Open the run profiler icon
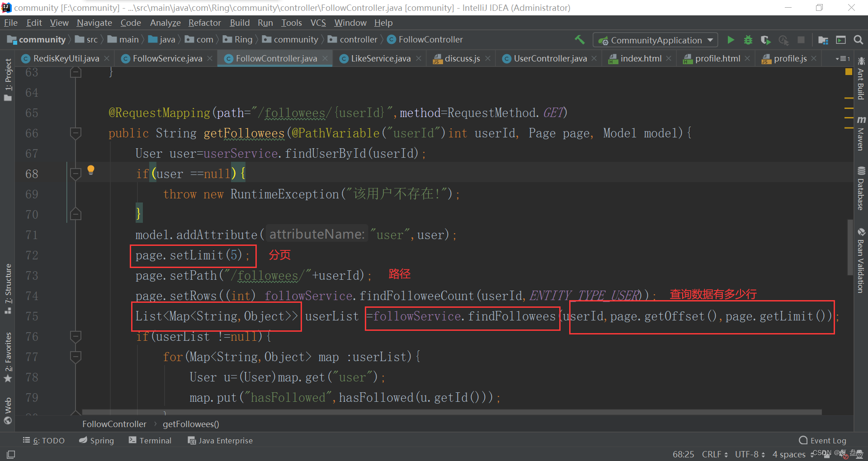Viewport: 868px width, 461px height. tap(783, 40)
